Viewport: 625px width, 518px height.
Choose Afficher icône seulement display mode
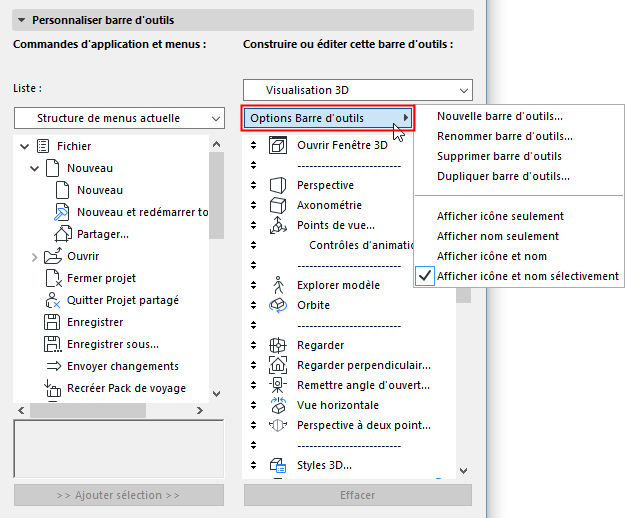[500, 216]
